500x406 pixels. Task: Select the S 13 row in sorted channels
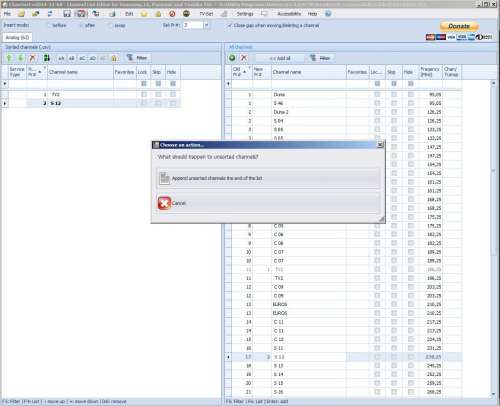click(91, 103)
